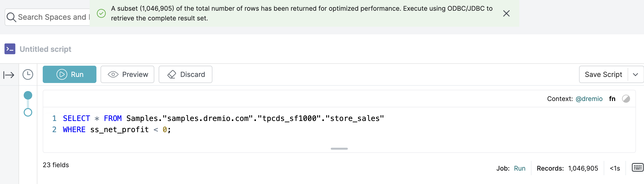Toggle the editor theme circle icon
This screenshot has height=184, width=644.
pyautogui.click(x=626, y=99)
